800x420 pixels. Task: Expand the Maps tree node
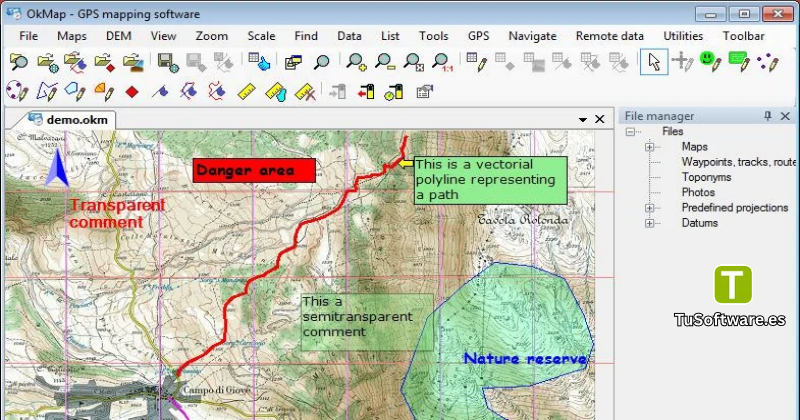pyautogui.click(x=649, y=147)
